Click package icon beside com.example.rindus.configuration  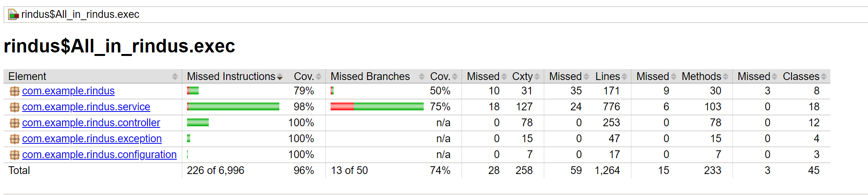pyautogui.click(x=14, y=155)
